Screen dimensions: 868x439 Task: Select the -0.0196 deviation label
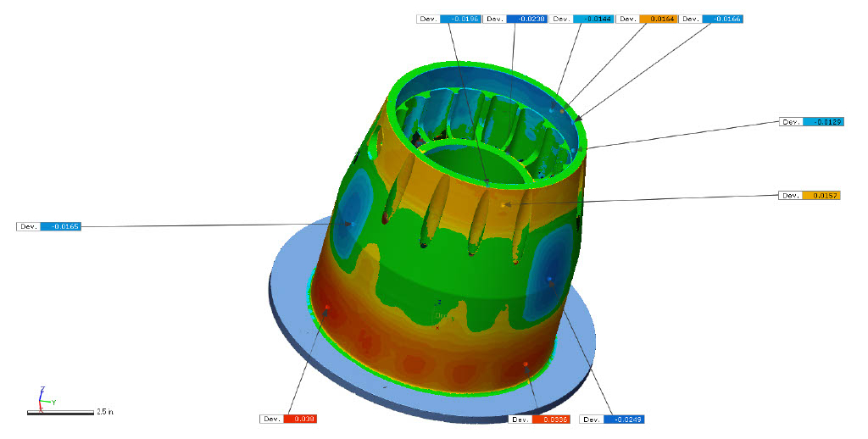click(x=449, y=19)
